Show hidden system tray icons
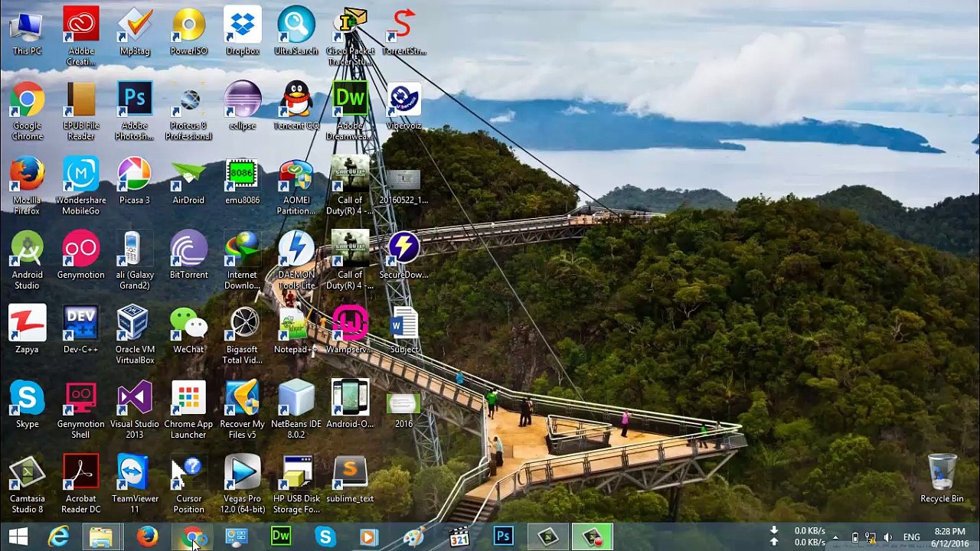The width and height of the screenshot is (980, 551). tap(835, 536)
